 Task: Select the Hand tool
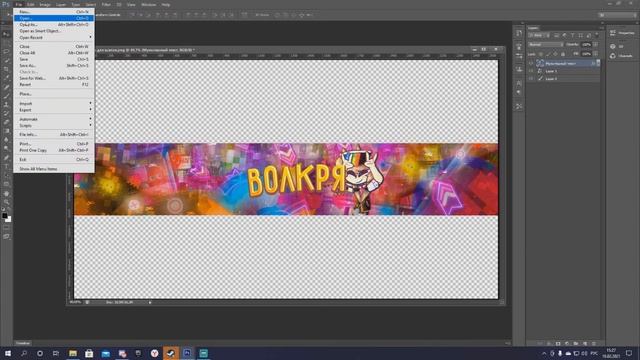(6, 193)
